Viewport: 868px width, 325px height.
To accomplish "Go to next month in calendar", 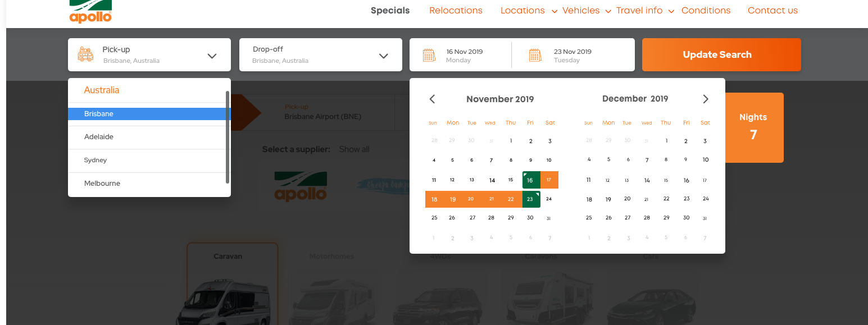I will tap(706, 99).
